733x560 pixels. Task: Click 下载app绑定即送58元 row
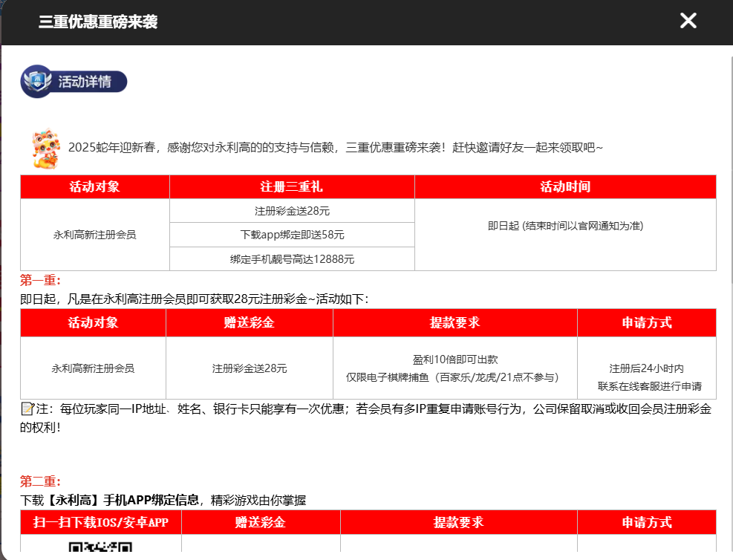(292, 235)
